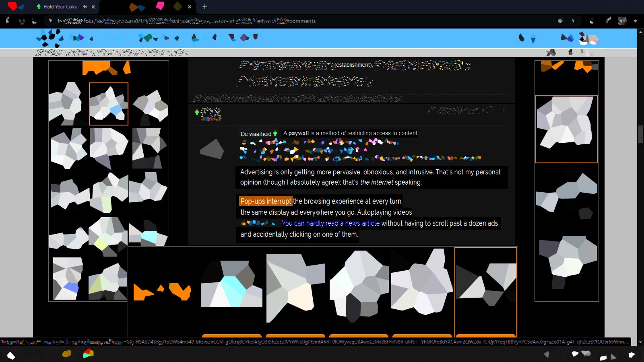Switch to the Hold Your Colour tab
This screenshot has height=362, width=644.
60,7
